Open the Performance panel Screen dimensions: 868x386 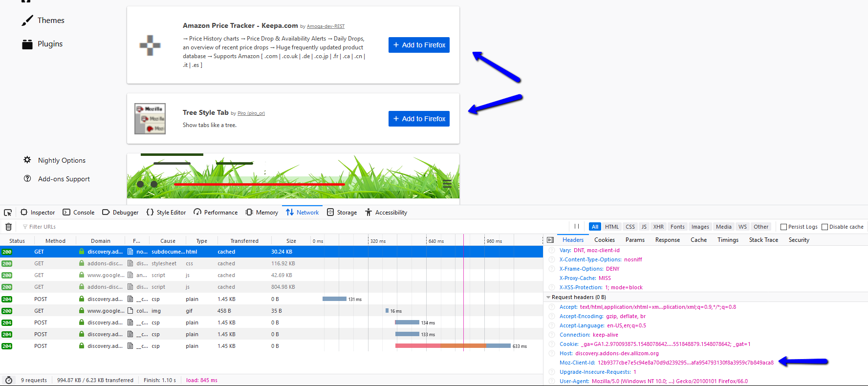(216, 213)
